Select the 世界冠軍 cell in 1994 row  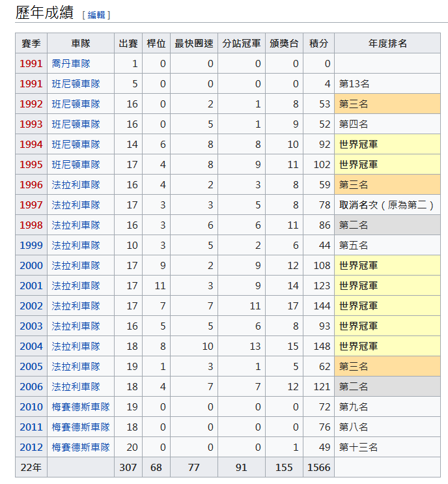(x=387, y=145)
